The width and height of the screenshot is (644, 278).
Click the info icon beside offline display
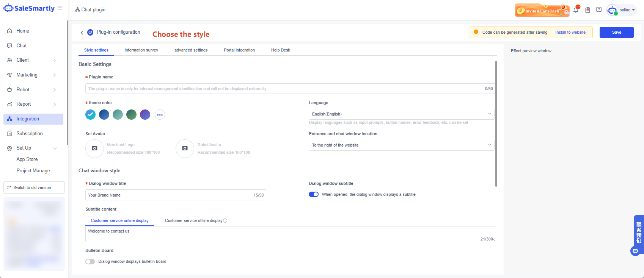(225, 221)
